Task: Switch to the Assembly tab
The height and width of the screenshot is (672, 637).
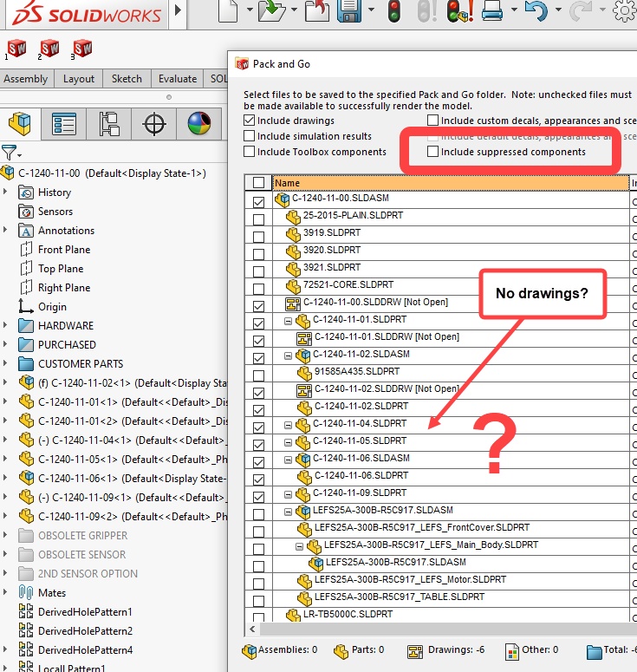Action: coord(26,79)
